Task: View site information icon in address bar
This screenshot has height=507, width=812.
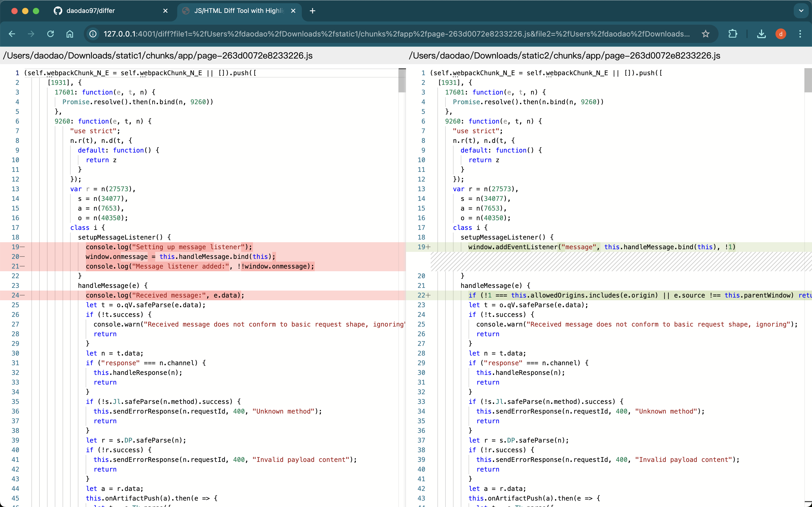Action: 93,34
